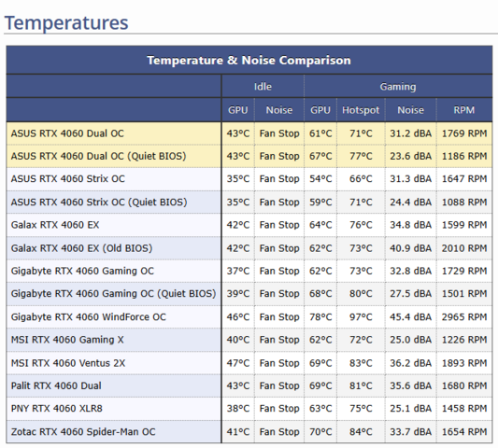The height and width of the screenshot is (448, 498).
Task: Select the ASUS RTX 4060 Strix OC row name
Action: pyautogui.click(x=68, y=179)
